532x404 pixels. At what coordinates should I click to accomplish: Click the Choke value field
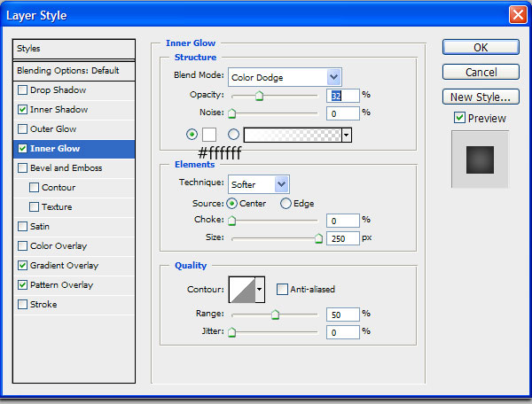tap(342, 221)
